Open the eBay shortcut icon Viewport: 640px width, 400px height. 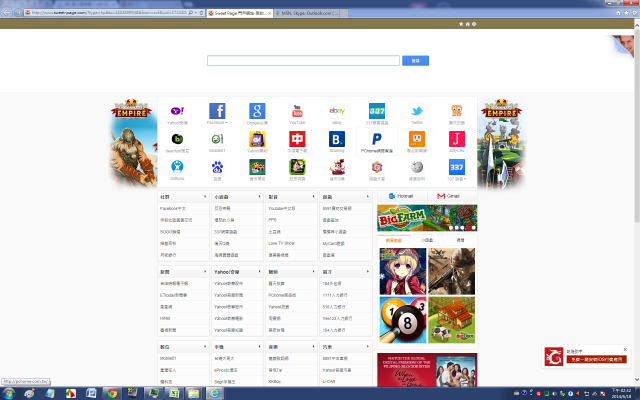click(x=337, y=111)
